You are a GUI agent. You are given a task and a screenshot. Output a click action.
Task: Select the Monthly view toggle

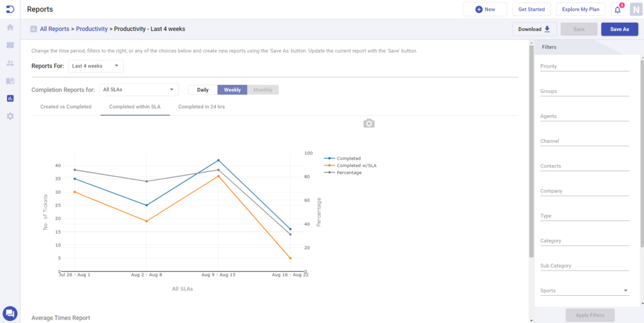(262, 89)
